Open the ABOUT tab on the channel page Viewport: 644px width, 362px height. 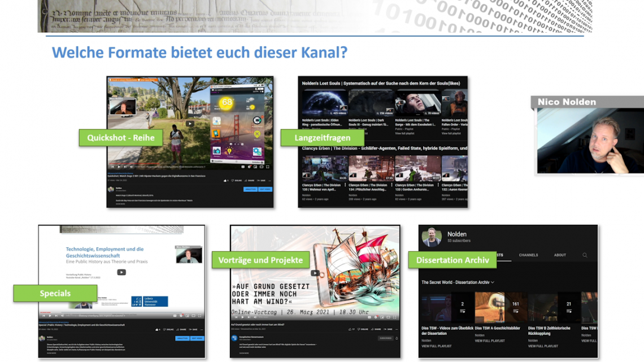point(560,255)
